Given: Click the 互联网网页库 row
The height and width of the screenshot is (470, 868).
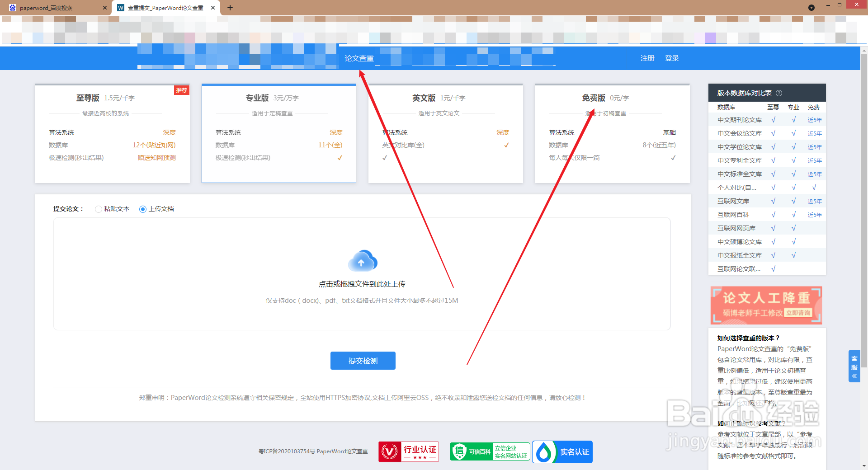Looking at the screenshot, I should [767, 228].
